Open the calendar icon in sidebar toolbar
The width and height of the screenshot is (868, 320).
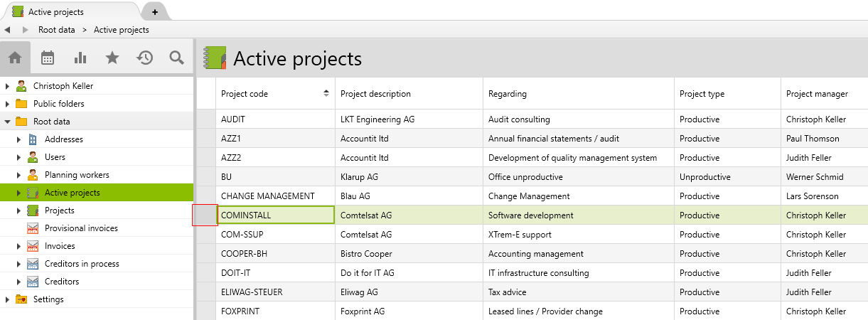[x=48, y=58]
